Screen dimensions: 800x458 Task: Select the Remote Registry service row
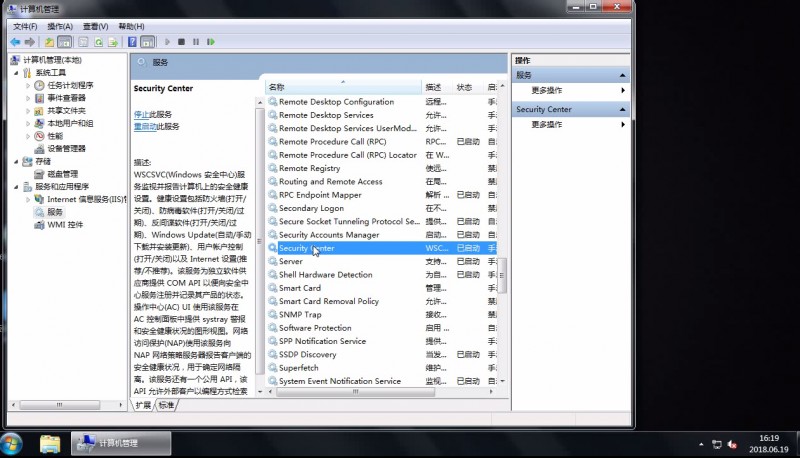pyautogui.click(x=382, y=168)
